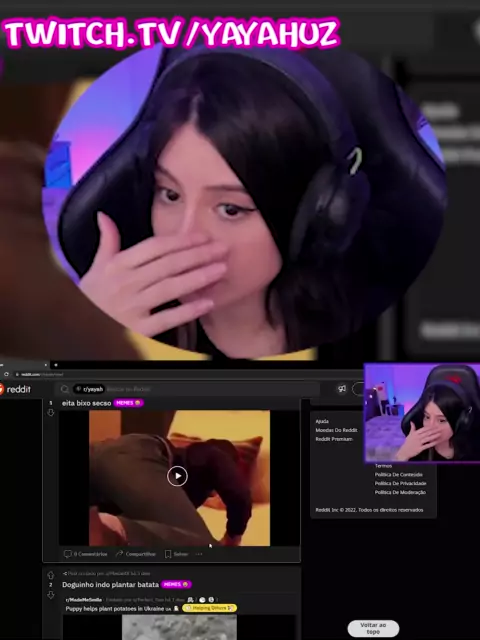Save the first post with Salvar

click(176, 554)
